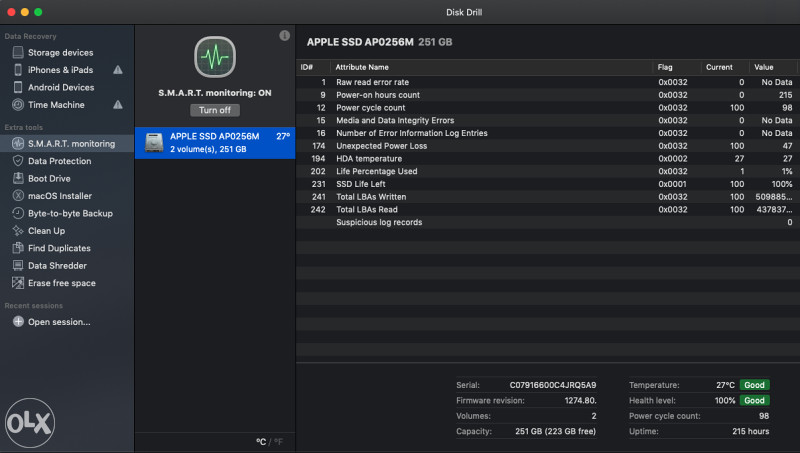Click the Erase free space icon
The image size is (800, 453).
click(x=18, y=283)
